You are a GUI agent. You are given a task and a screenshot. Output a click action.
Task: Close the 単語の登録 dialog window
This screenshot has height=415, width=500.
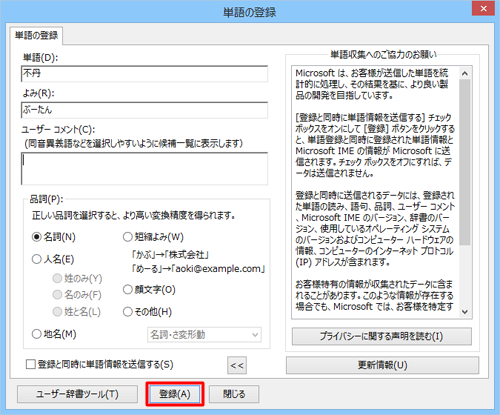(483, 8)
